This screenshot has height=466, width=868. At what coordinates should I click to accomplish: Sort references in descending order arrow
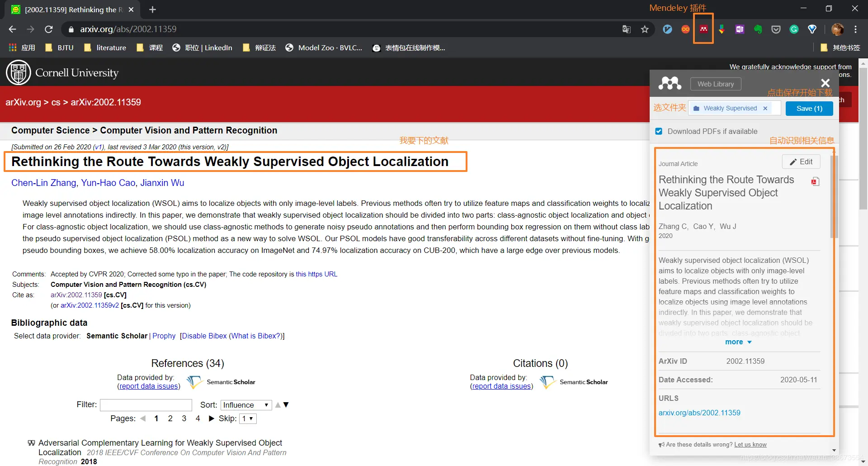(x=286, y=405)
